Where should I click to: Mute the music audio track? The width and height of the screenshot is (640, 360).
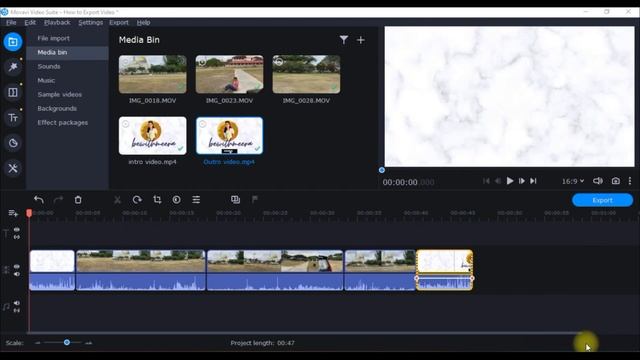17,303
